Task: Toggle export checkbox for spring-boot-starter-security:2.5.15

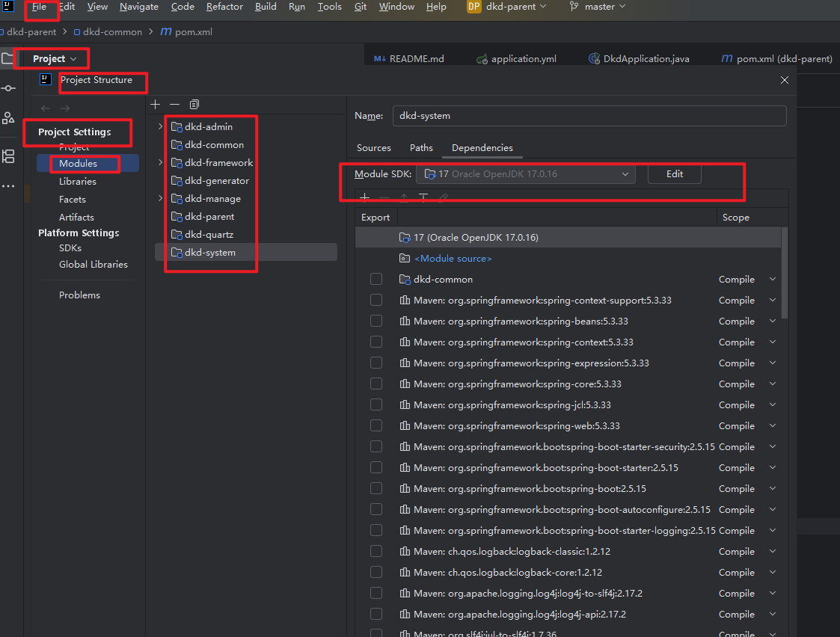Action: [376, 446]
